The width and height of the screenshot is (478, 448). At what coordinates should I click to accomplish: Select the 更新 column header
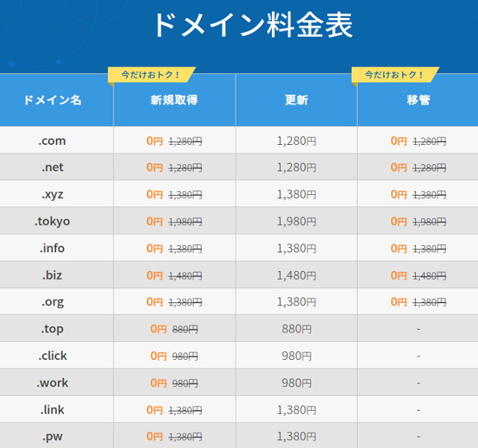tap(297, 100)
